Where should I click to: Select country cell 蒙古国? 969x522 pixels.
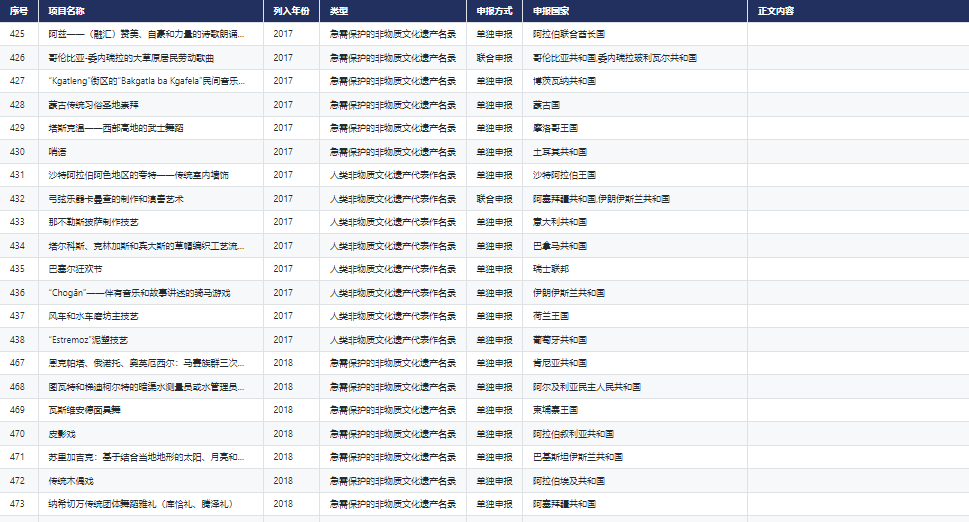click(546, 105)
